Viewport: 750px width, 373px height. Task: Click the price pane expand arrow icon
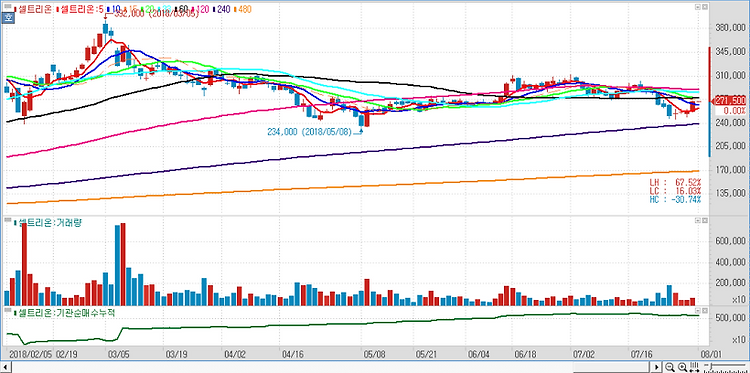click(x=697, y=8)
